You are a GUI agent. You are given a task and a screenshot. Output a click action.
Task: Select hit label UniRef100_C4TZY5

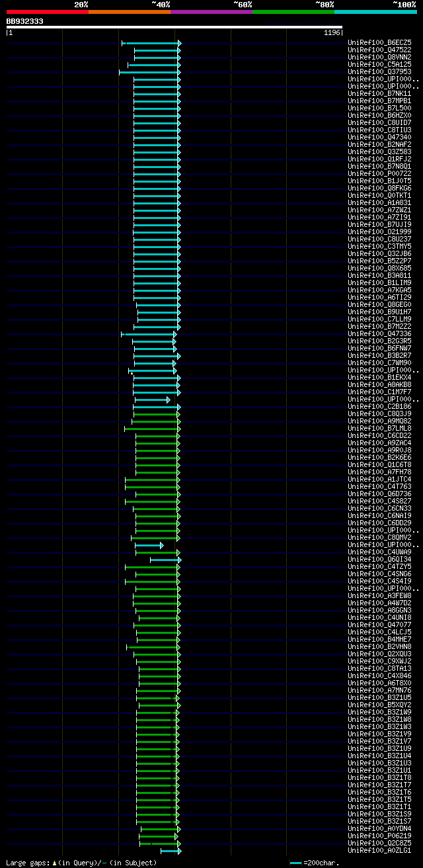[379, 566]
